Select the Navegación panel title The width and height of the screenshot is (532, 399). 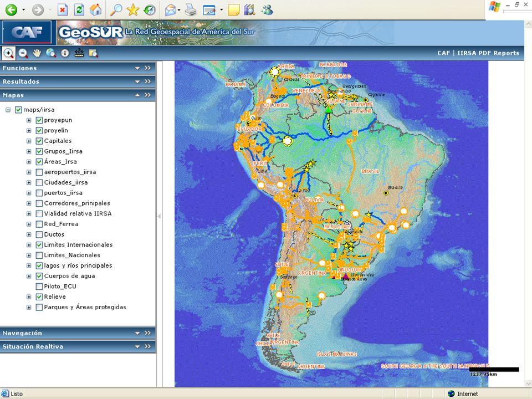(22, 333)
